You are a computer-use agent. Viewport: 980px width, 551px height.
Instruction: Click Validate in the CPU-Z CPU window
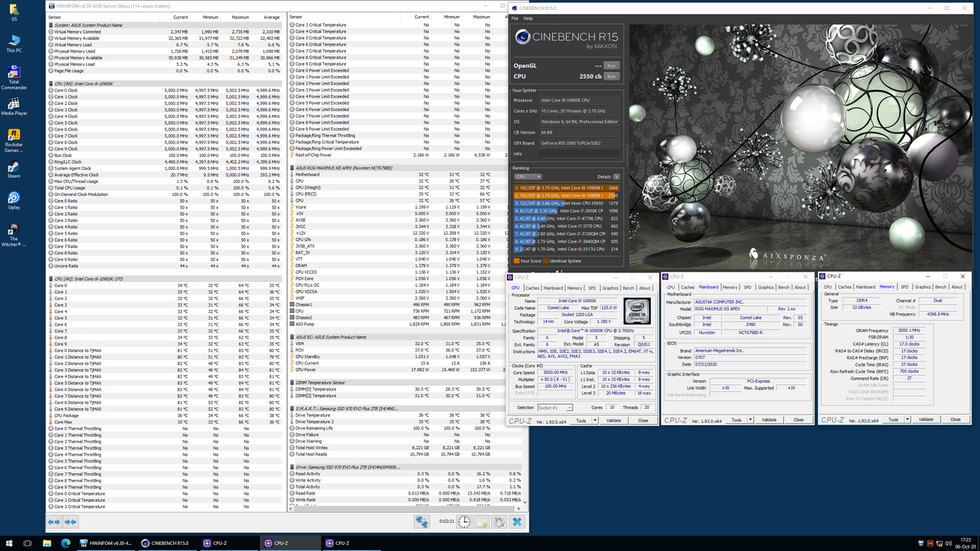[x=614, y=420]
